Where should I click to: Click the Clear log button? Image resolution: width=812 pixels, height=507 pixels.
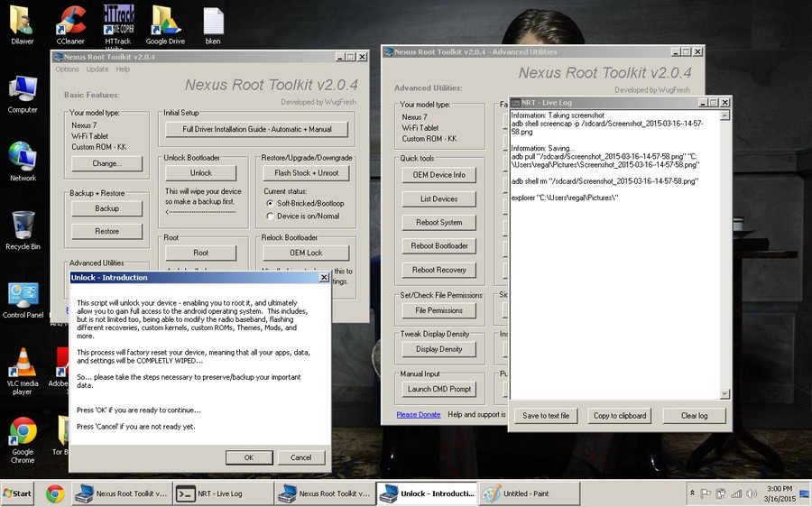(x=694, y=415)
